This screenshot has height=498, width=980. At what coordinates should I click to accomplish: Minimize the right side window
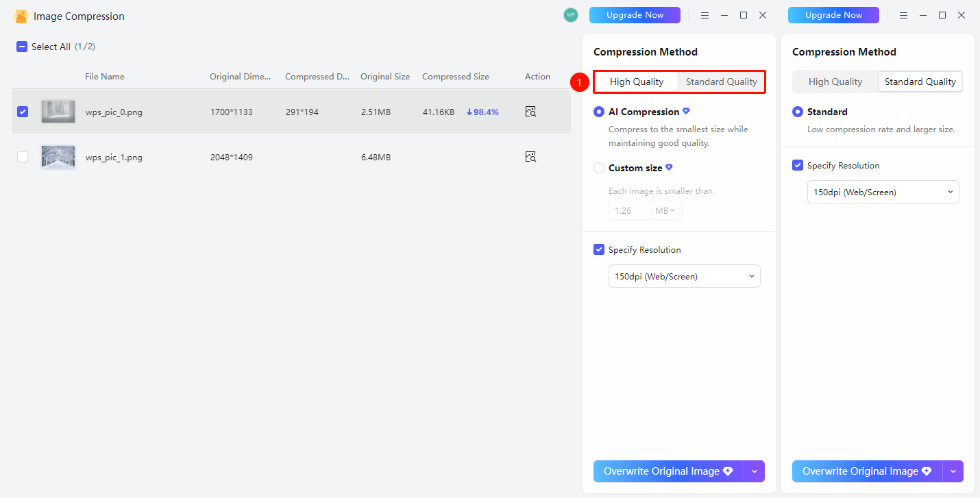(x=923, y=15)
